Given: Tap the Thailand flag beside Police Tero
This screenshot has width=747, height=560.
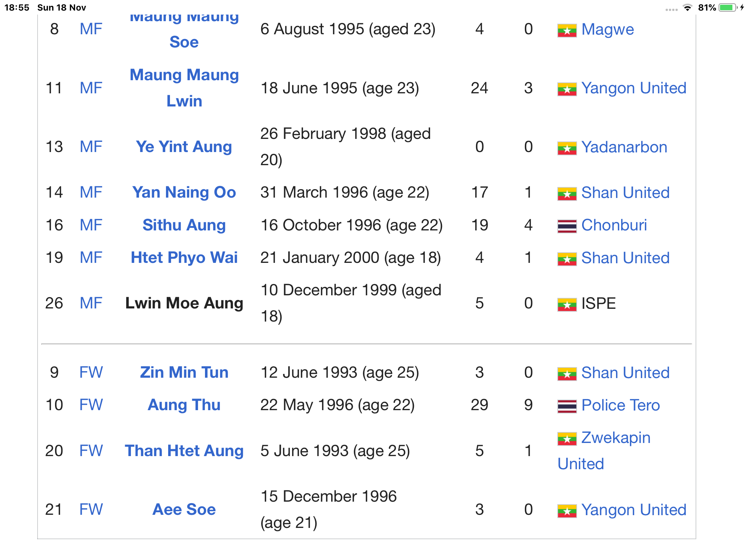Looking at the screenshot, I should pyautogui.click(x=566, y=406).
